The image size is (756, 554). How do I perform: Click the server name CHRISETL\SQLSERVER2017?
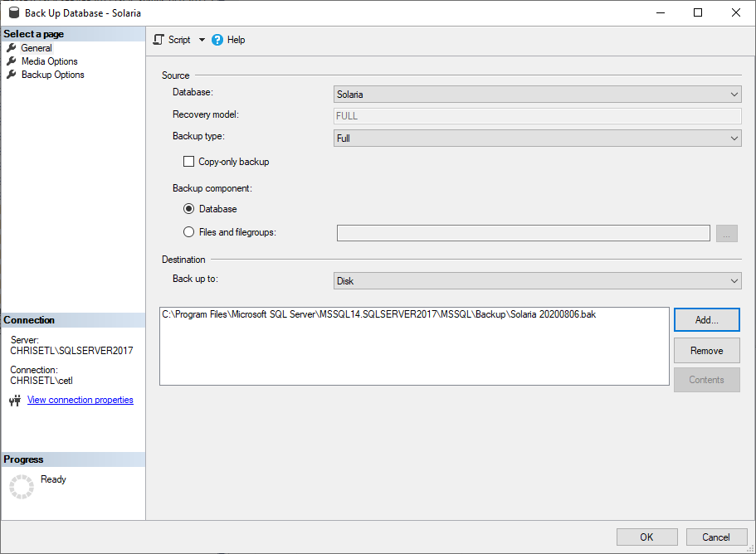(71, 351)
